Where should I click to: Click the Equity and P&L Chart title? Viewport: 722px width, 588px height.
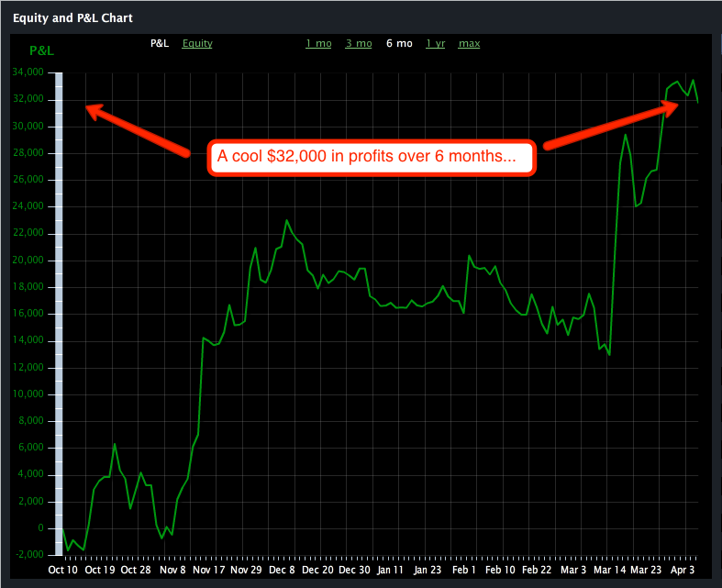point(72,18)
